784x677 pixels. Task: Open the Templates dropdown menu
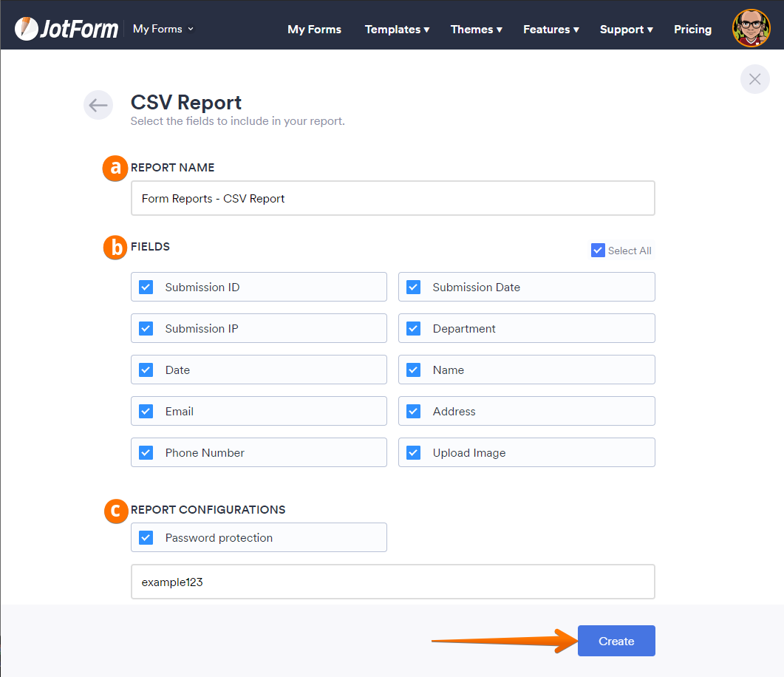(x=397, y=30)
